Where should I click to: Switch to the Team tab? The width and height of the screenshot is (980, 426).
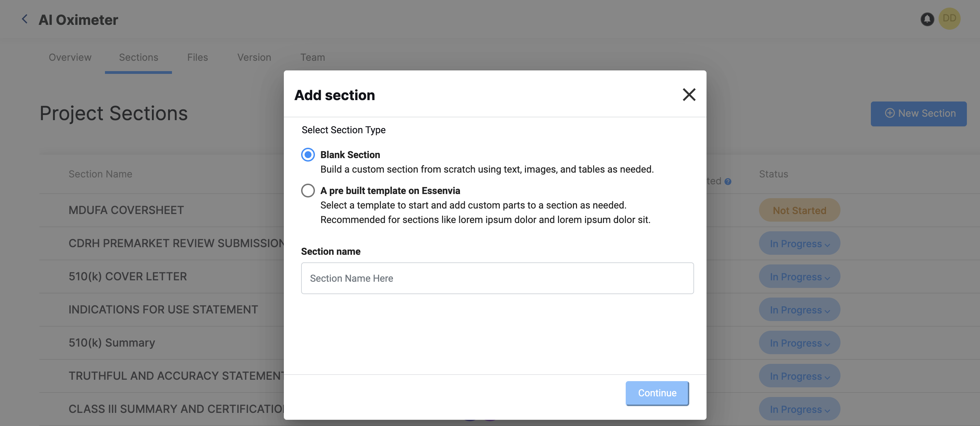point(313,57)
